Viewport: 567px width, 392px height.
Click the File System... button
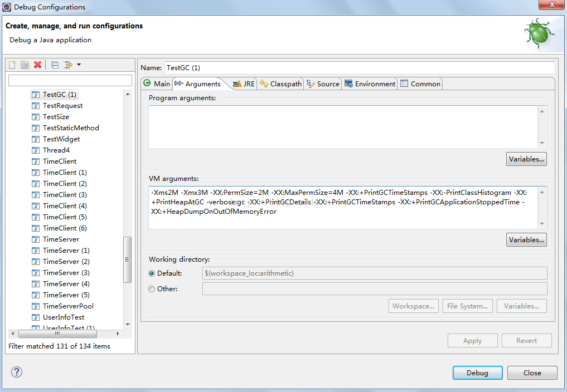click(468, 306)
